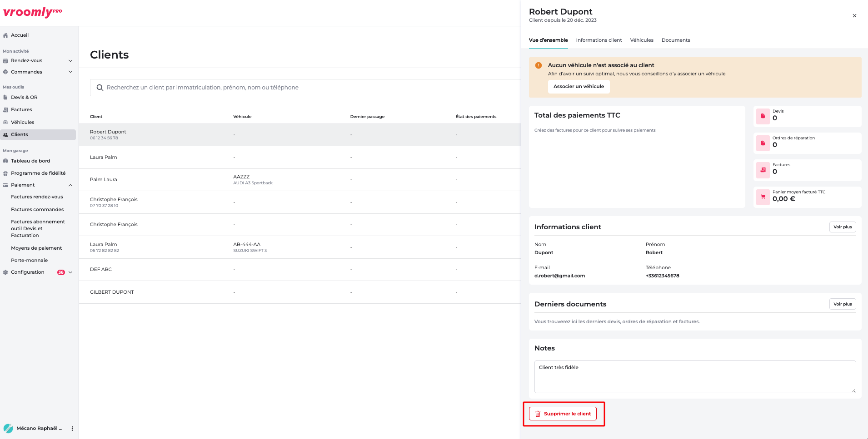Expand the Commandes sidebar section

pos(70,72)
